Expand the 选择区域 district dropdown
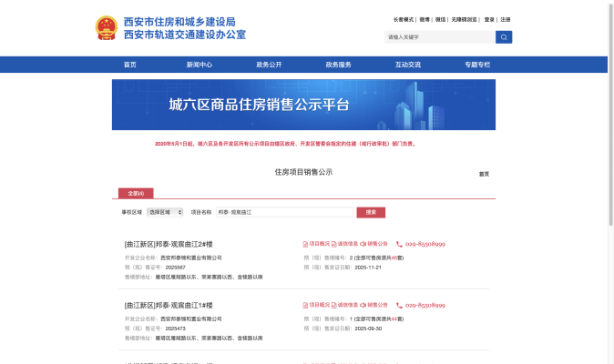The height and width of the screenshot is (364, 614). [x=164, y=212]
